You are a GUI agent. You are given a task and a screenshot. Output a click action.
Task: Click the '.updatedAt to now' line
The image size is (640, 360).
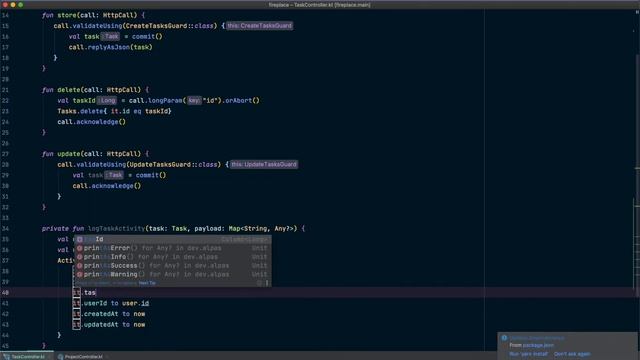tap(114, 324)
